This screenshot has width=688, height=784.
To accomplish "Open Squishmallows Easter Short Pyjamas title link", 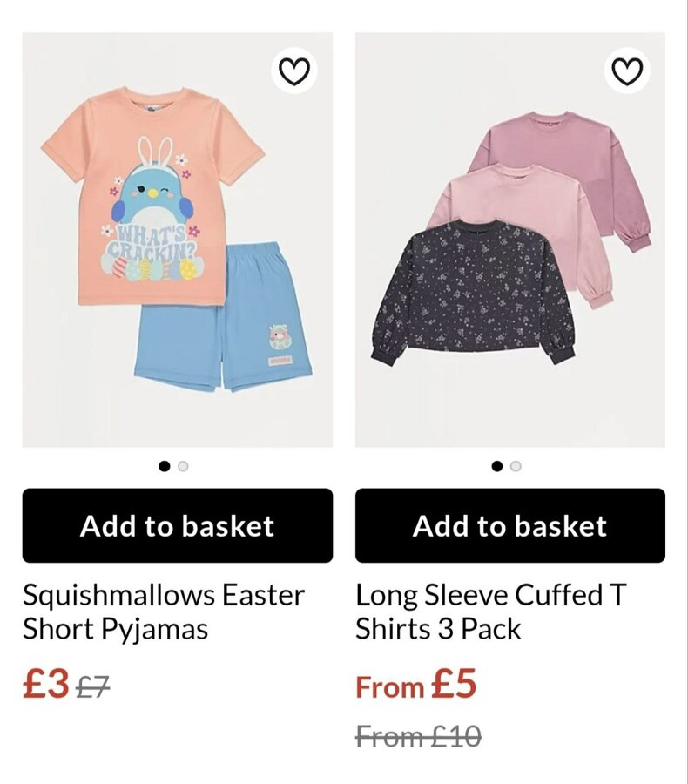I will 164,612.
